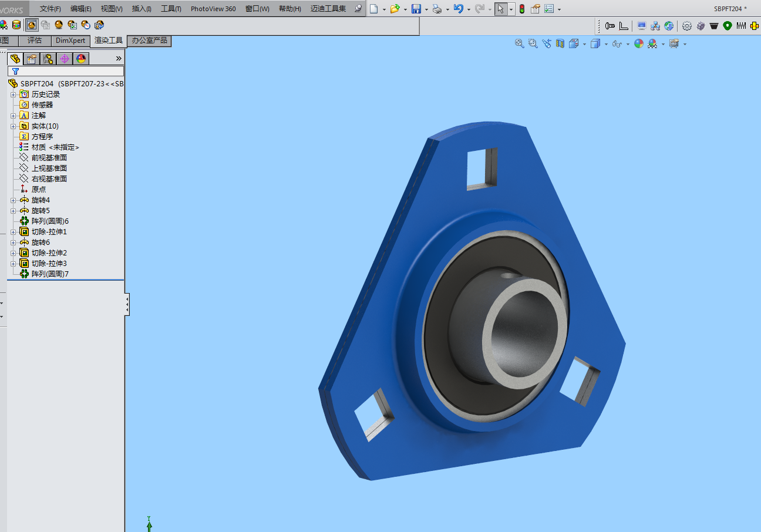Click the Edit Appearance color ball
Screen dimensions: 761x532
tap(639, 43)
